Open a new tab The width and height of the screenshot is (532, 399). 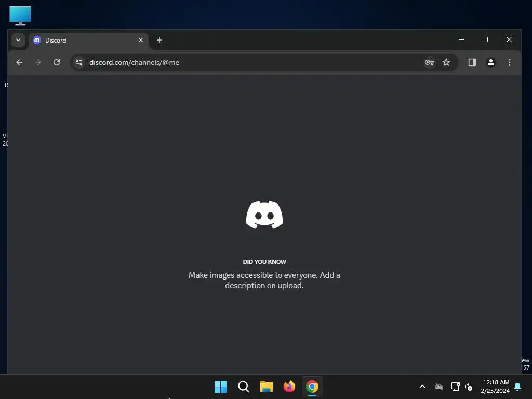click(x=159, y=40)
